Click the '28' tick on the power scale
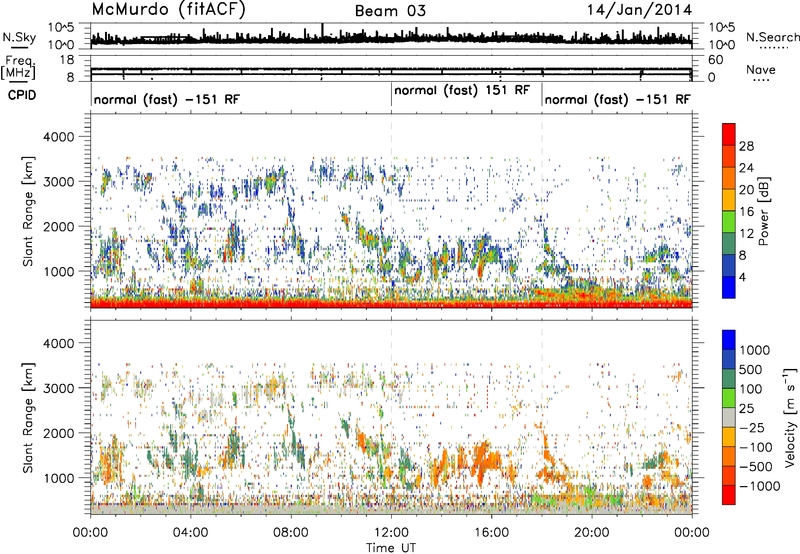Viewport: 800px width, 554px height. [x=746, y=146]
